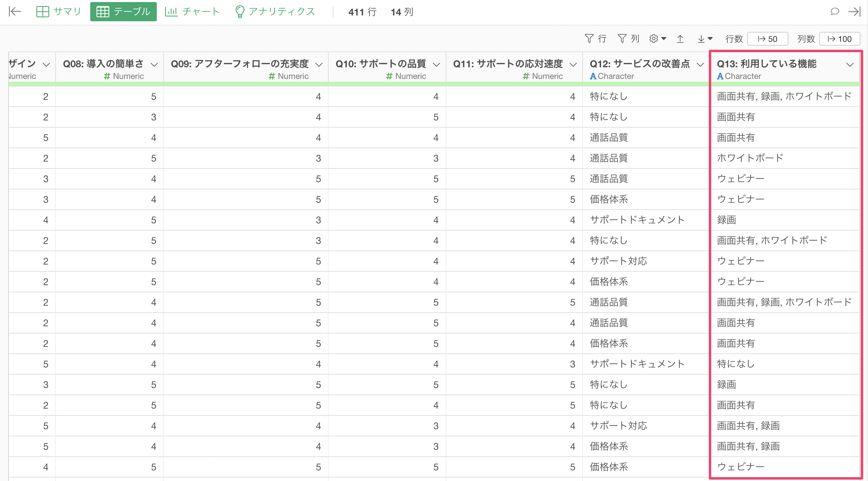Open Q10 サポートの品質 column menu
Screen dimensions: 868x481
pyautogui.click(x=436, y=64)
